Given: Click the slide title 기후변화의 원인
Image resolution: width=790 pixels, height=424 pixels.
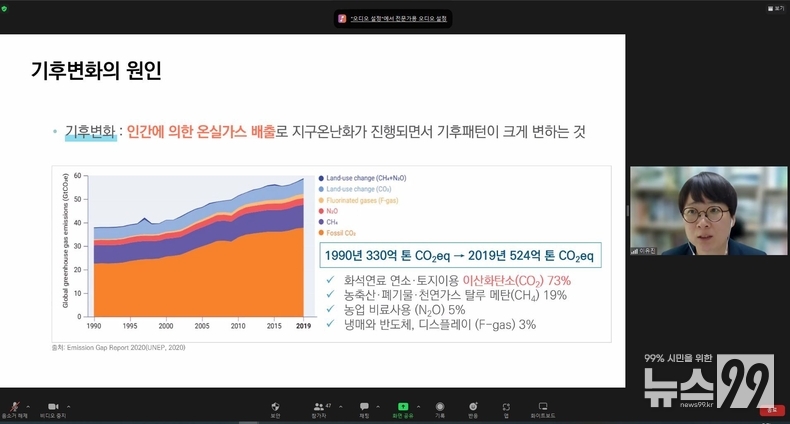Looking at the screenshot, I should [96, 70].
